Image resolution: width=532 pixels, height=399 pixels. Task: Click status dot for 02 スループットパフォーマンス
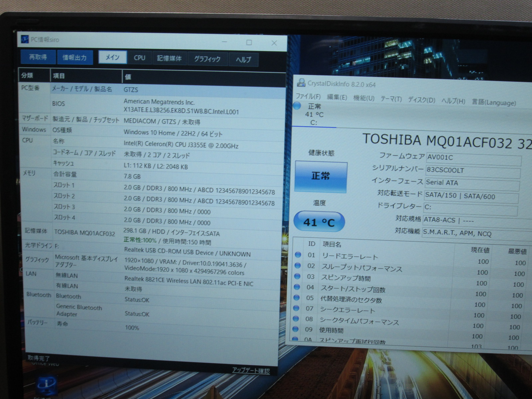[x=298, y=265]
